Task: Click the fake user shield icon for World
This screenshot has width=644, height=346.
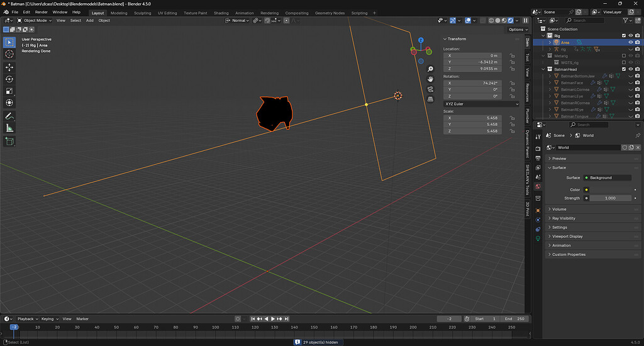Action: 625,148
